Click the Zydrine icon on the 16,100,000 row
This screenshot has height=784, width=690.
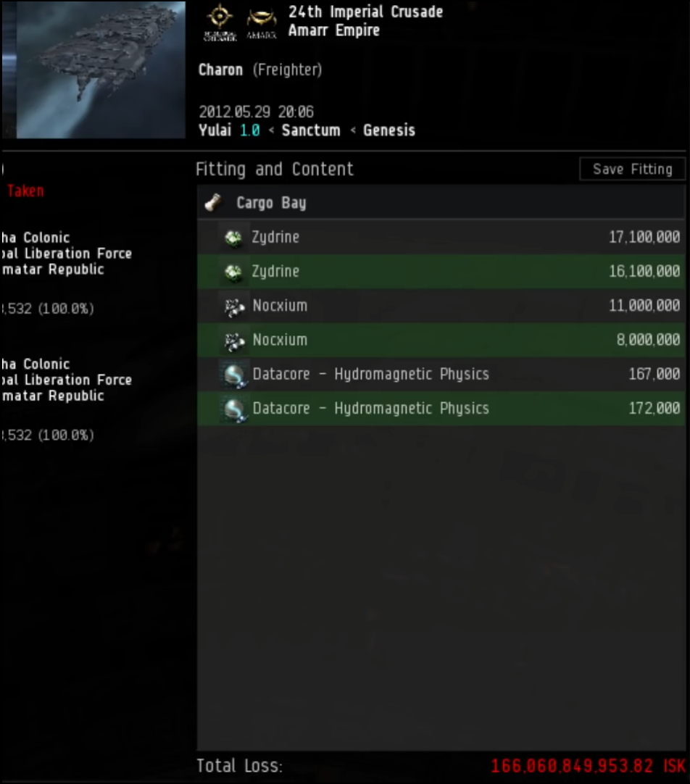pos(233,272)
